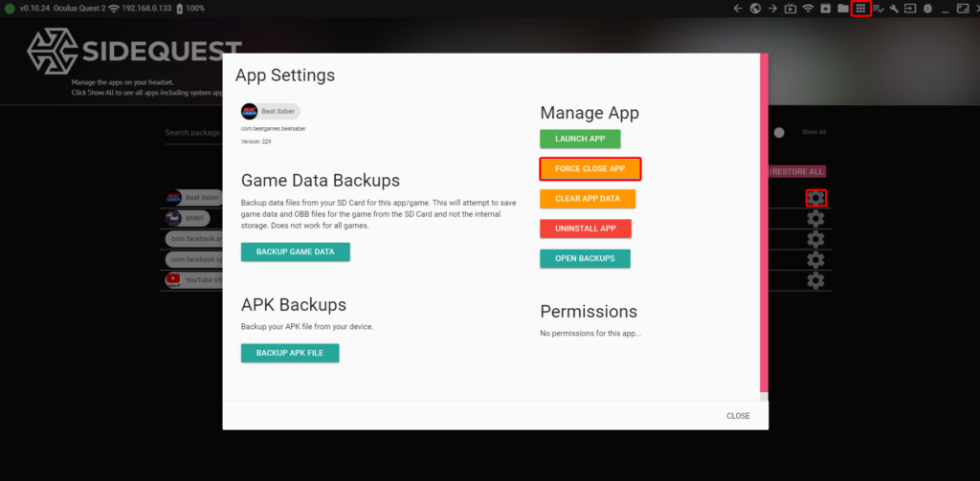Viewport: 980px width, 481px height.
Task: Click the toolbar wireless connection icon
Action: (808, 9)
